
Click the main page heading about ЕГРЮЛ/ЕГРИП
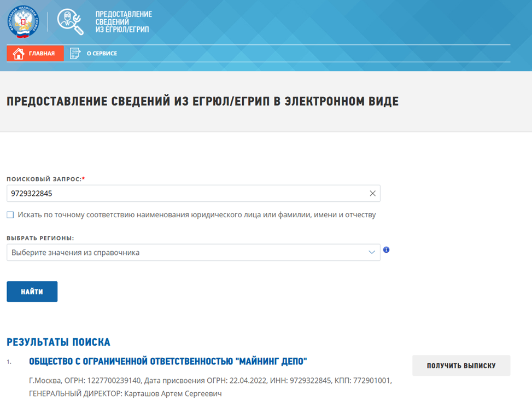click(202, 102)
